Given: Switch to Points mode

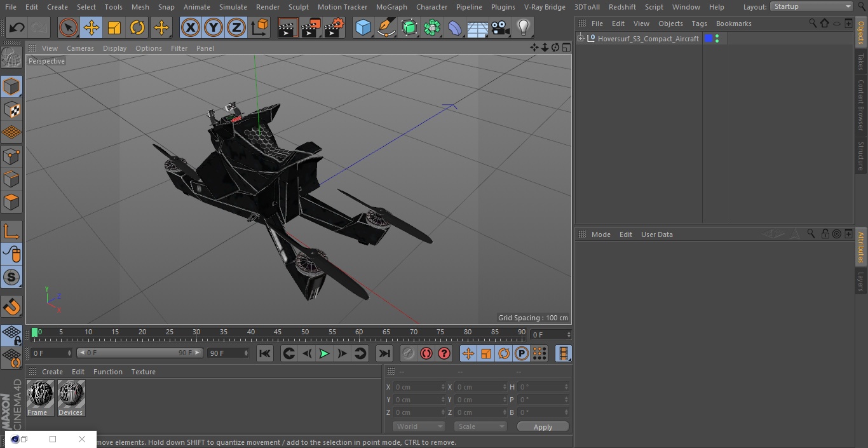Looking at the screenshot, I should click(11, 156).
